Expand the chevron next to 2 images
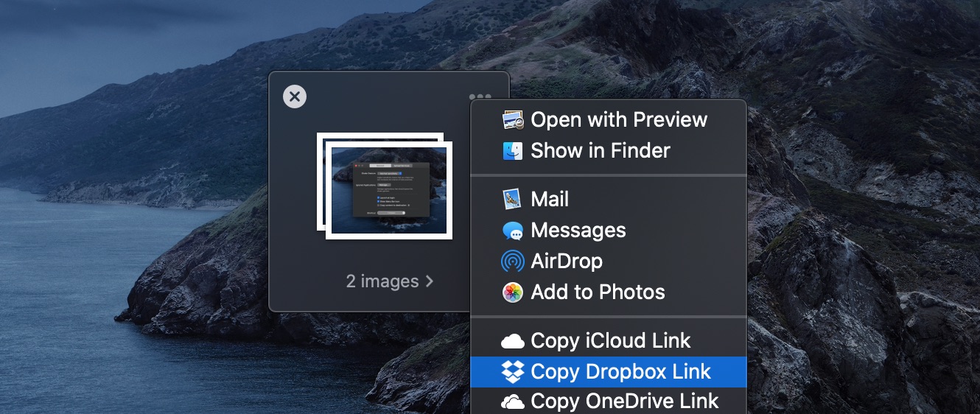Image resolution: width=980 pixels, height=414 pixels. point(430,281)
